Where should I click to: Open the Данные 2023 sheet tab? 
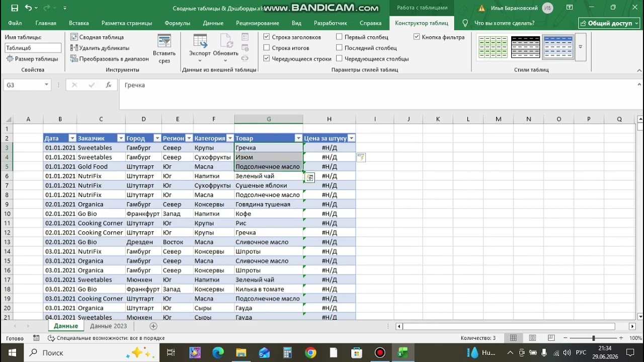click(x=108, y=326)
